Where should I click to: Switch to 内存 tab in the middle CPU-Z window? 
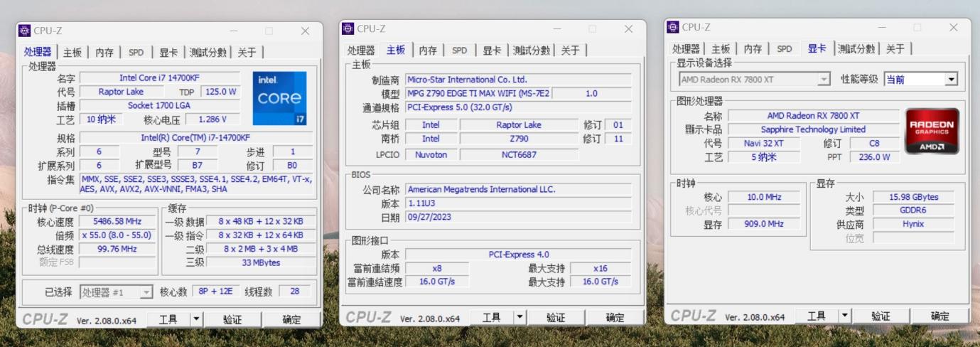pos(428,50)
